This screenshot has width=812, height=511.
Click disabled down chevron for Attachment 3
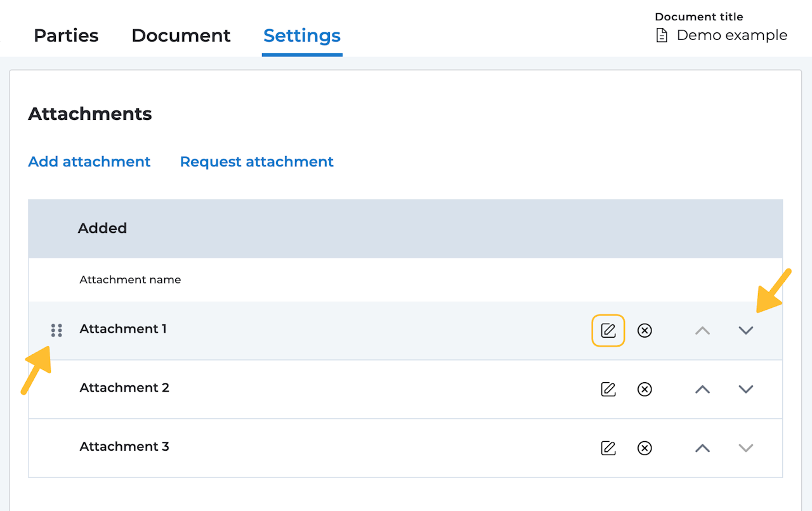746,448
